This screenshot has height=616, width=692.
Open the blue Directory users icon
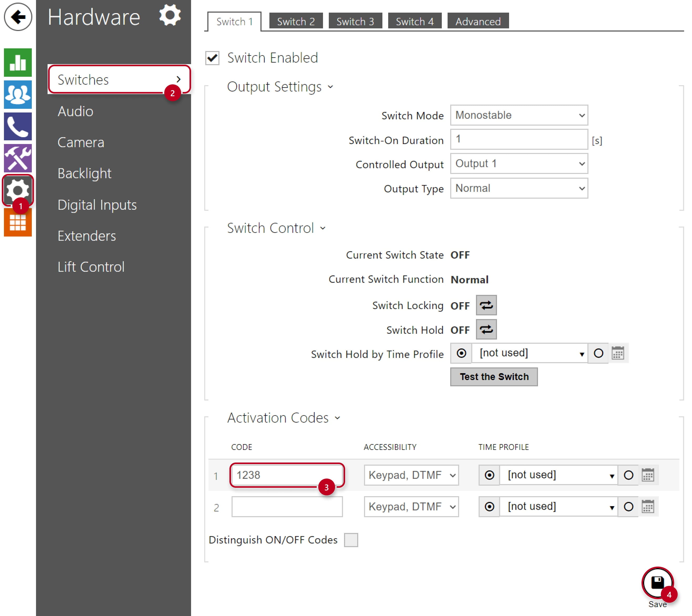click(18, 94)
